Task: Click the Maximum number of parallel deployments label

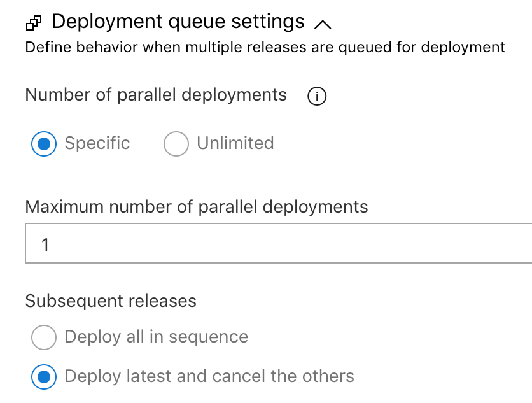Action: coord(197,207)
